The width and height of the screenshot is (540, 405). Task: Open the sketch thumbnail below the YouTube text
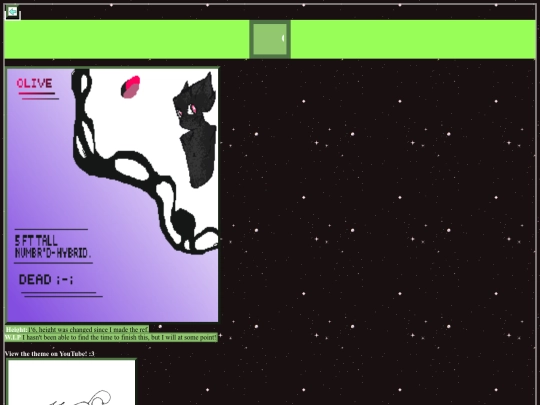coord(71,382)
